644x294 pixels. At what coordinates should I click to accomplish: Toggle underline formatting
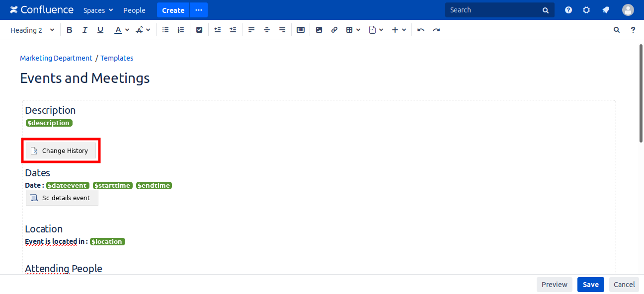[x=100, y=30]
